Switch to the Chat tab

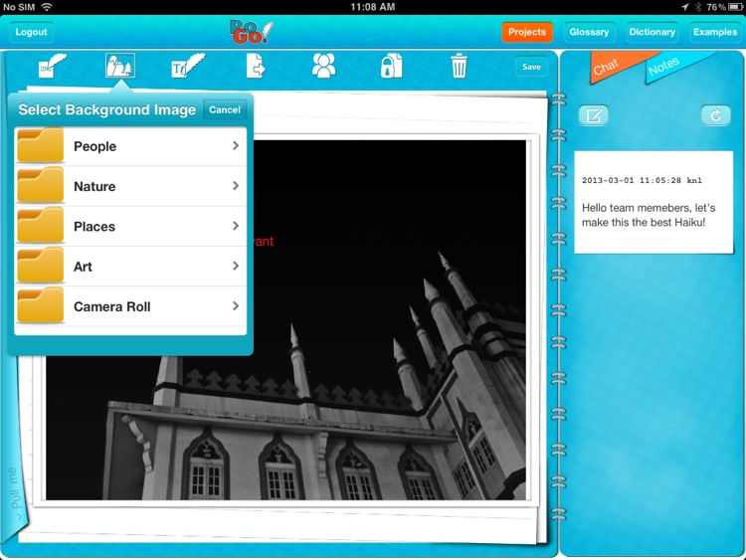point(608,66)
